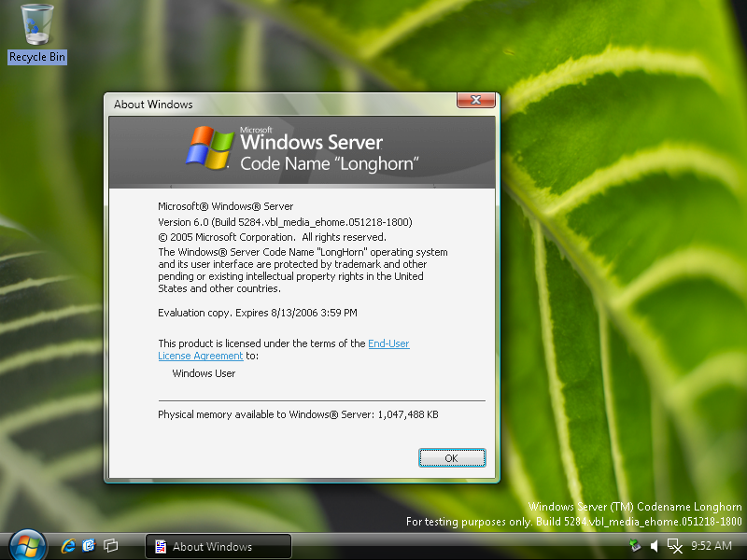This screenshot has width=747, height=560.
Task: Click the safely remove hardware tray icon
Action: (x=635, y=546)
